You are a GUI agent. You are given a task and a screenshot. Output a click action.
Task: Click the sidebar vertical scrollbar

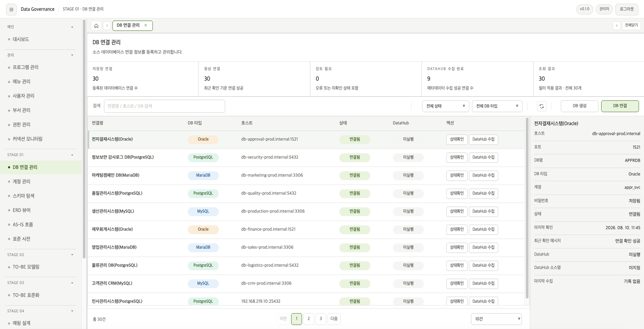pyautogui.click(x=84, y=139)
